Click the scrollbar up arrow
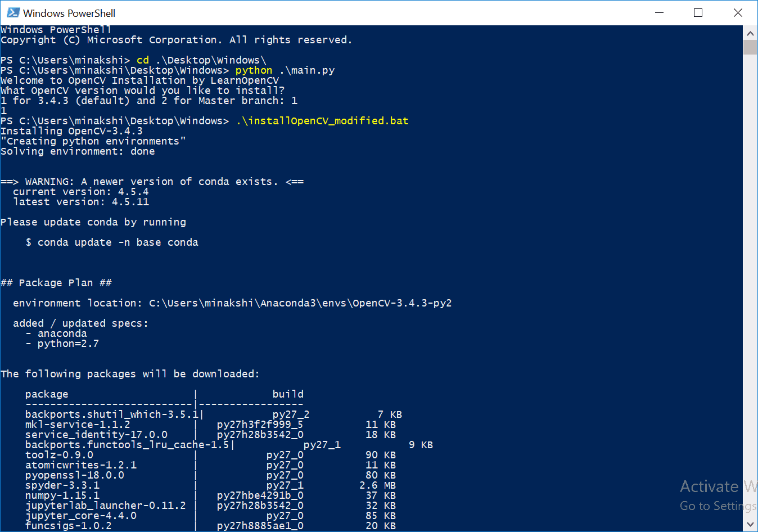The width and height of the screenshot is (758, 532). tap(750, 33)
